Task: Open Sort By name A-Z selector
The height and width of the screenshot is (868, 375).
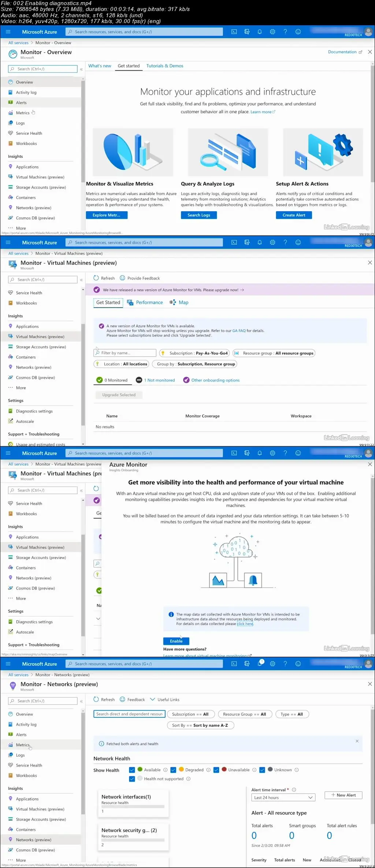Action: tap(200, 725)
